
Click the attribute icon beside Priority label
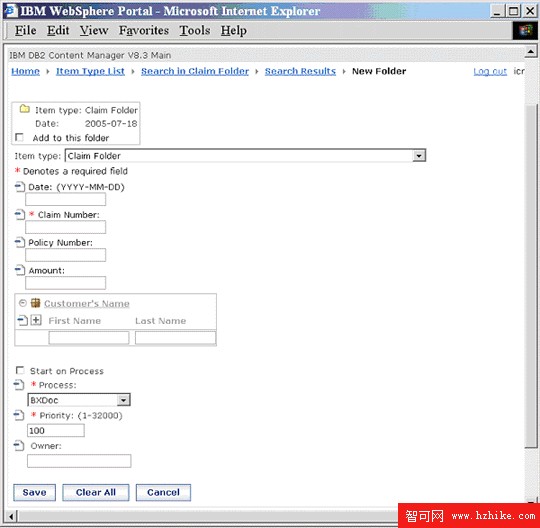[x=19, y=415]
